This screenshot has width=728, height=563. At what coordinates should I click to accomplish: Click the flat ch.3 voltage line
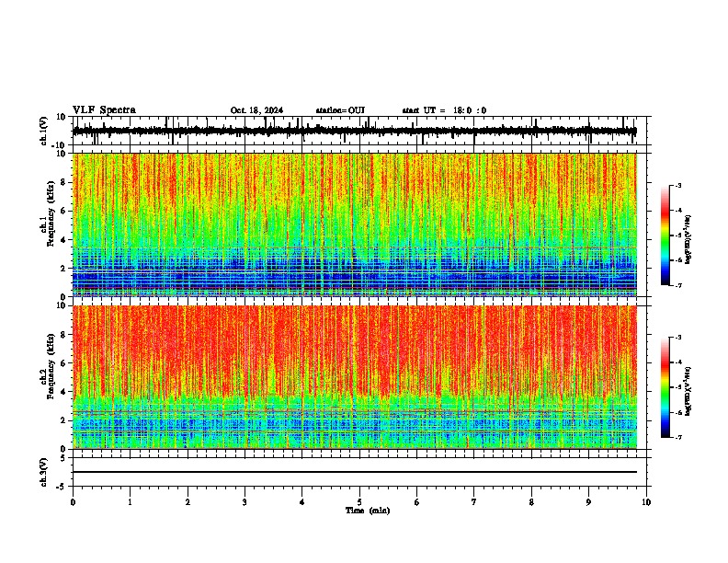(355, 472)
